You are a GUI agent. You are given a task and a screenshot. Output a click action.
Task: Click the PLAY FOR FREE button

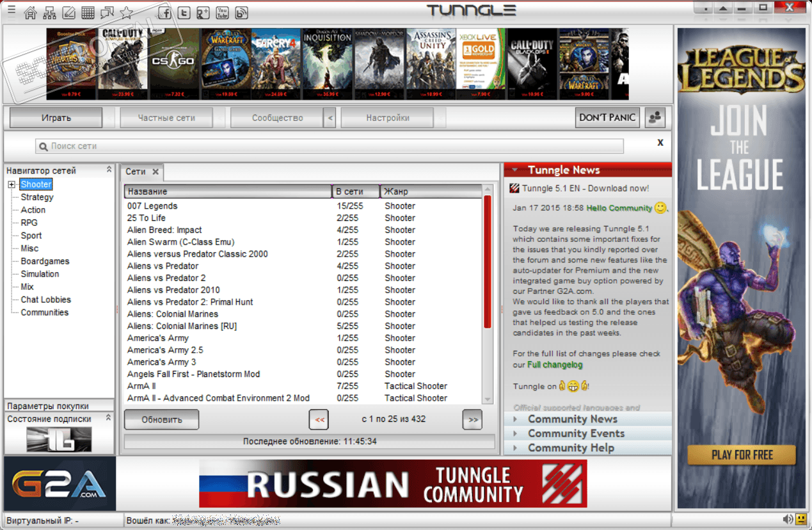click(x=742, y=455)
